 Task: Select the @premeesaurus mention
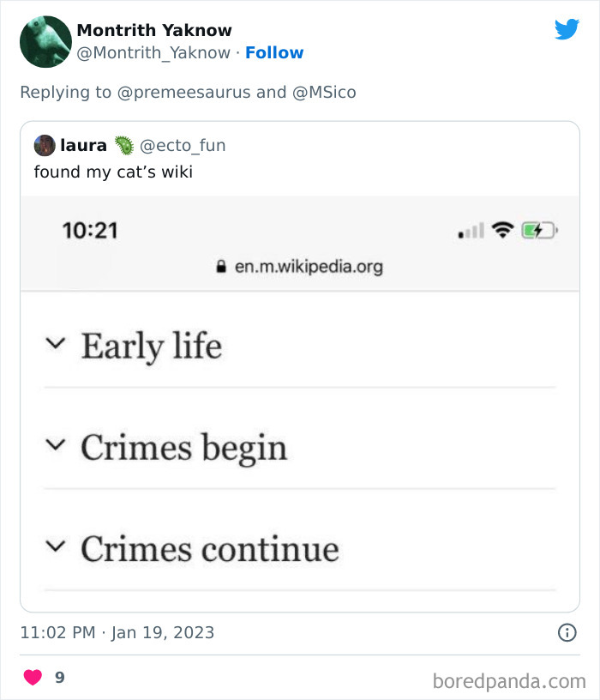[184, 92]
